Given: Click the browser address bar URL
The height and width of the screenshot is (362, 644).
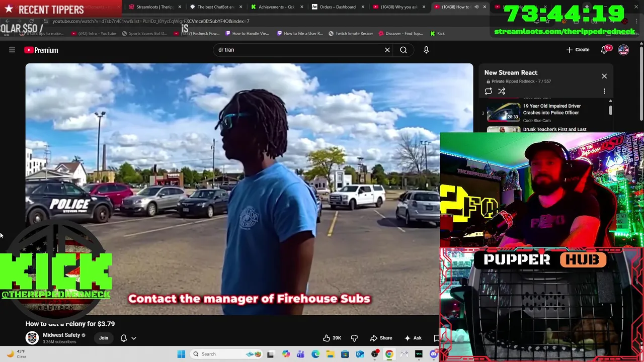Looking at the screenshot, I should coord(151,21).
